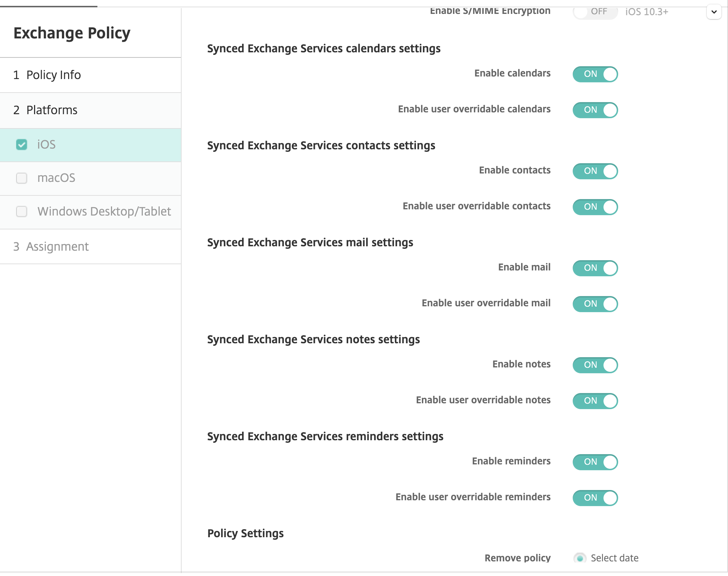This screenshot has width=728, height=576.
Task: Turn off Enable user overridable calendars
Action: tap(595, 110)
